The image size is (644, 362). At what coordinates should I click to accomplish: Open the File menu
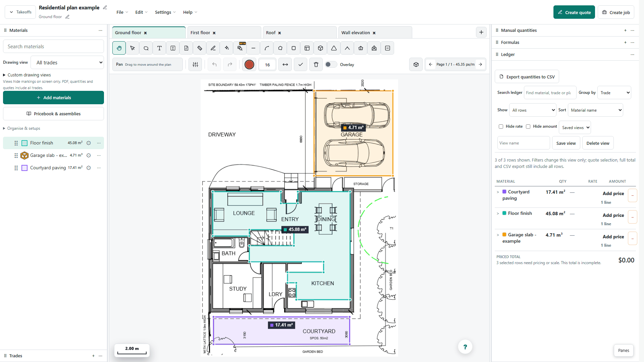(122, 12)
